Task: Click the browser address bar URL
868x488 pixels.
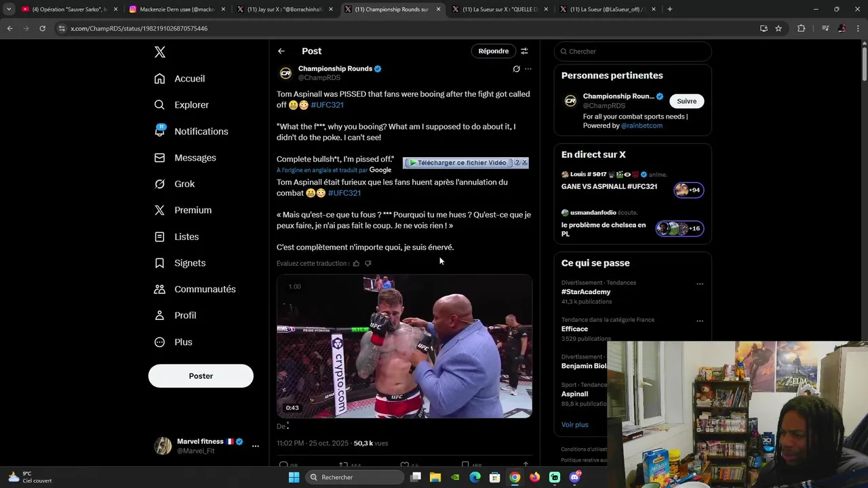Action: coord(139,28)
